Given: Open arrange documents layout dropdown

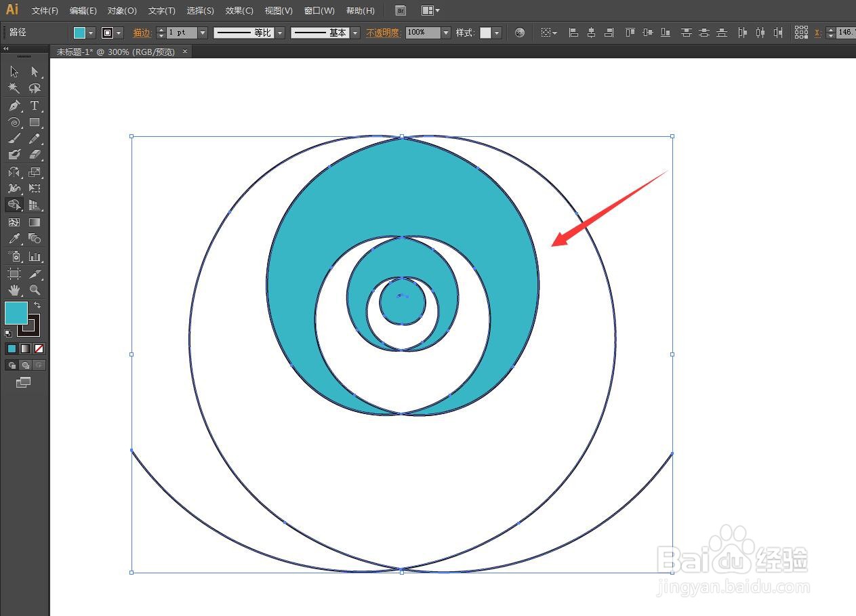Looking at the screenshot, I should tap(430, 10).
